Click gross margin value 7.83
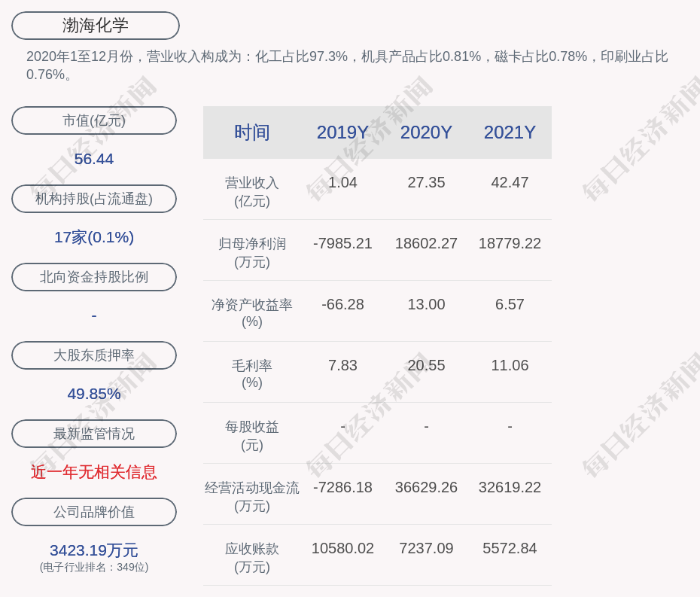 coord(342,365)
